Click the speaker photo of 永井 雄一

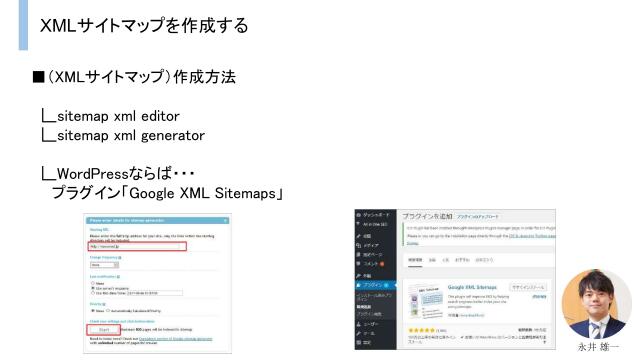pyautogui.click(x=596, y=304)
